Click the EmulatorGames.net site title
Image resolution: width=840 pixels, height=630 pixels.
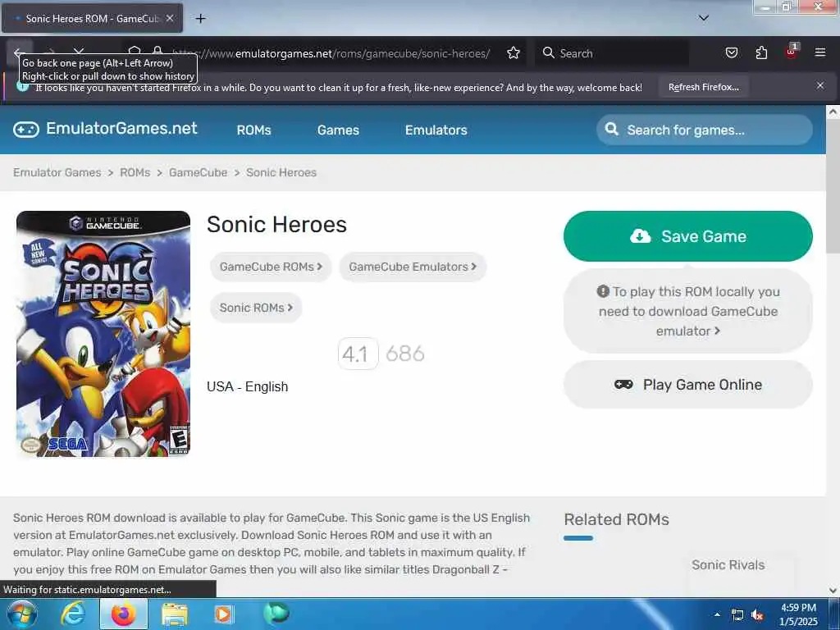121,128
